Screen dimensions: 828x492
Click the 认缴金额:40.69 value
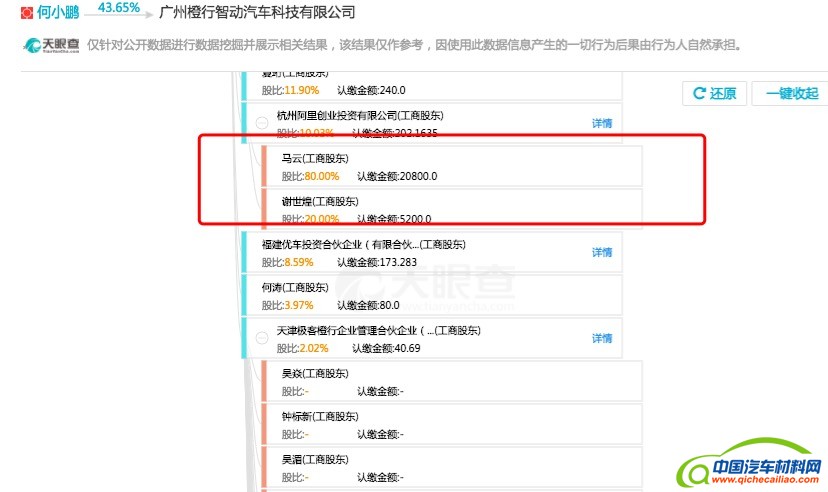pos(385,348)
